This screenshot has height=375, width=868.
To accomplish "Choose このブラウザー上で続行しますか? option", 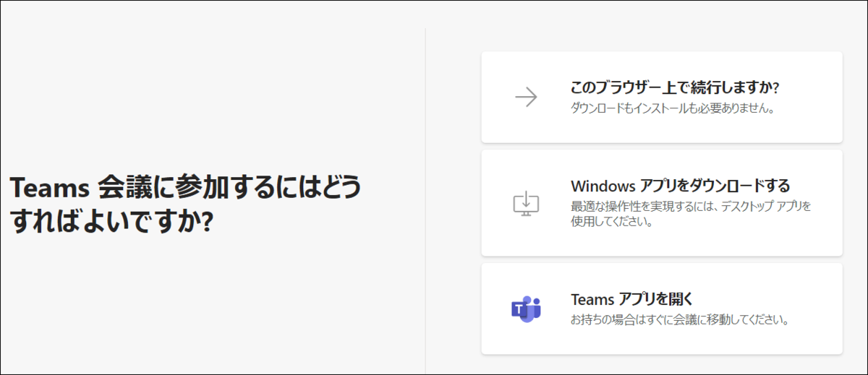I will pyautogui.click(x=662, y=98).
